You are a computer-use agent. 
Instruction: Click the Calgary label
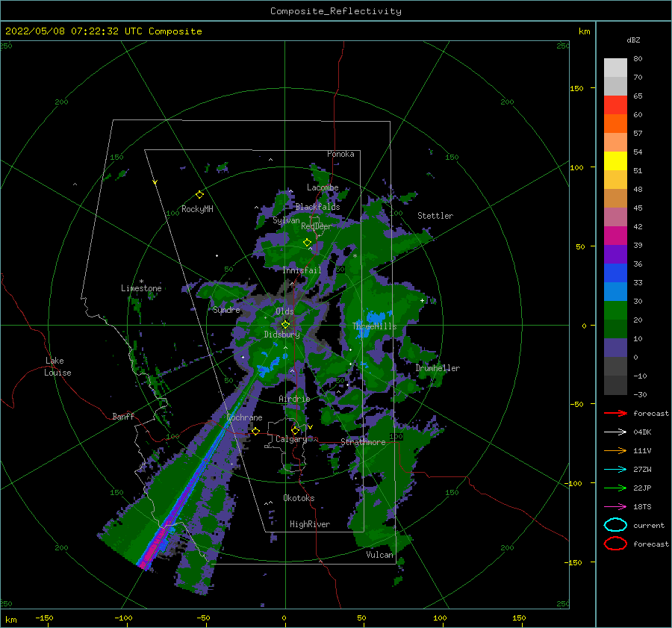point(291,439)
